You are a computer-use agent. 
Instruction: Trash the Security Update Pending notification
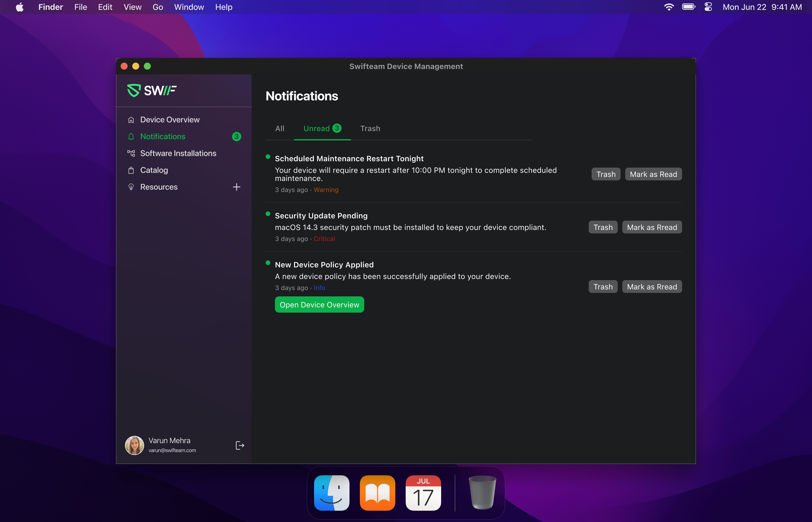(603, 227)
